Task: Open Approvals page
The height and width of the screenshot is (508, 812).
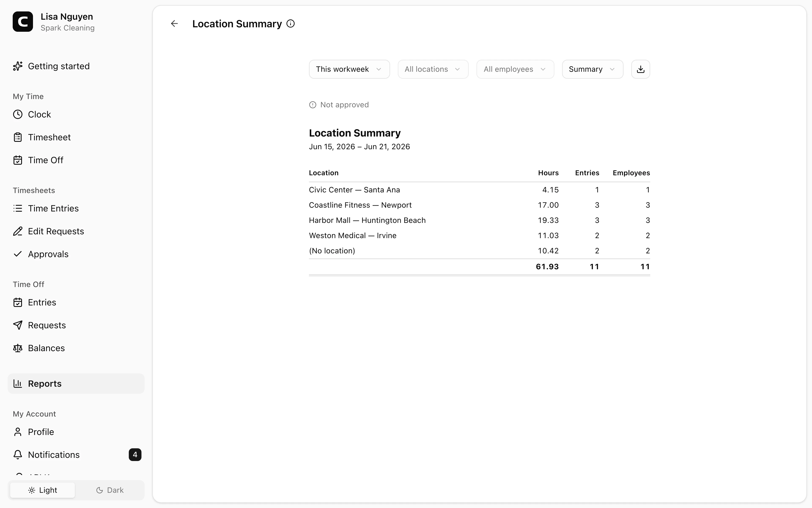Action: [x=76, y=254]
